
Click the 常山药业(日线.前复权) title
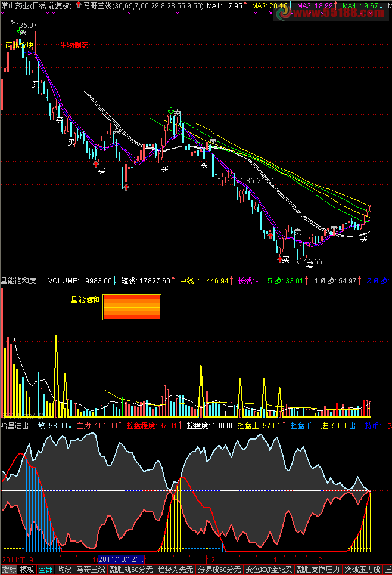coord(36,5)
